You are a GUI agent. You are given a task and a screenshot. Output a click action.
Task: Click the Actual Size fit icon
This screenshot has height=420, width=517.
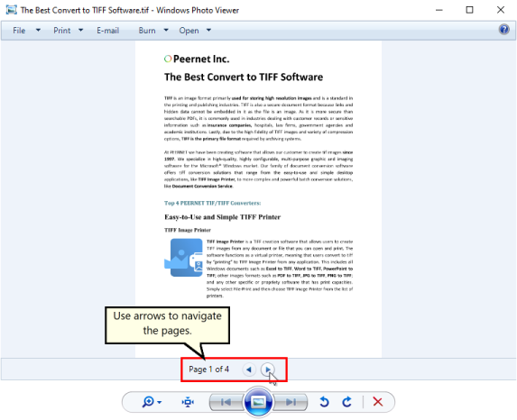pyautogui.click(x=188, y=402)
